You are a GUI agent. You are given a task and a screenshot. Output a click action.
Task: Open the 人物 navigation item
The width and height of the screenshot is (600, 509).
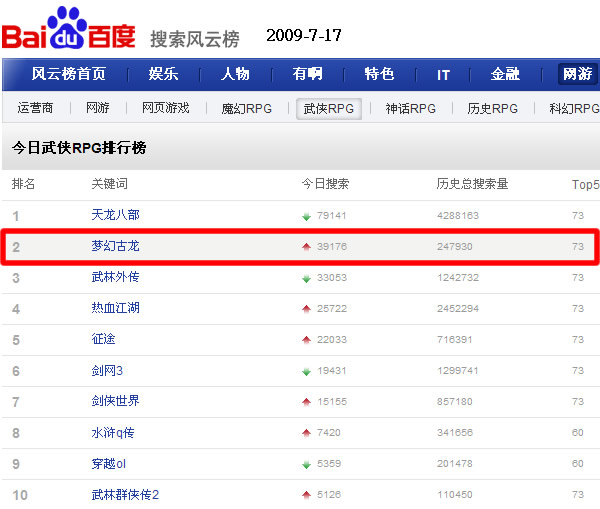coord(235,74)
